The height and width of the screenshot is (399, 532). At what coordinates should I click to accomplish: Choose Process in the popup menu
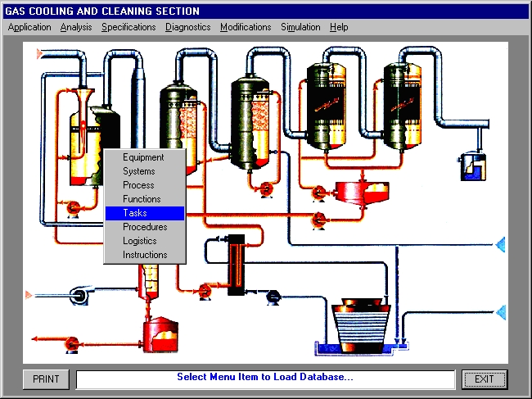tap(145, 185)
